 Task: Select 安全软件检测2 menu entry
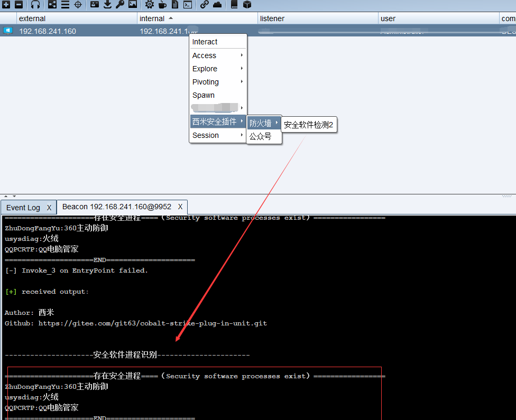coord(308,125)
